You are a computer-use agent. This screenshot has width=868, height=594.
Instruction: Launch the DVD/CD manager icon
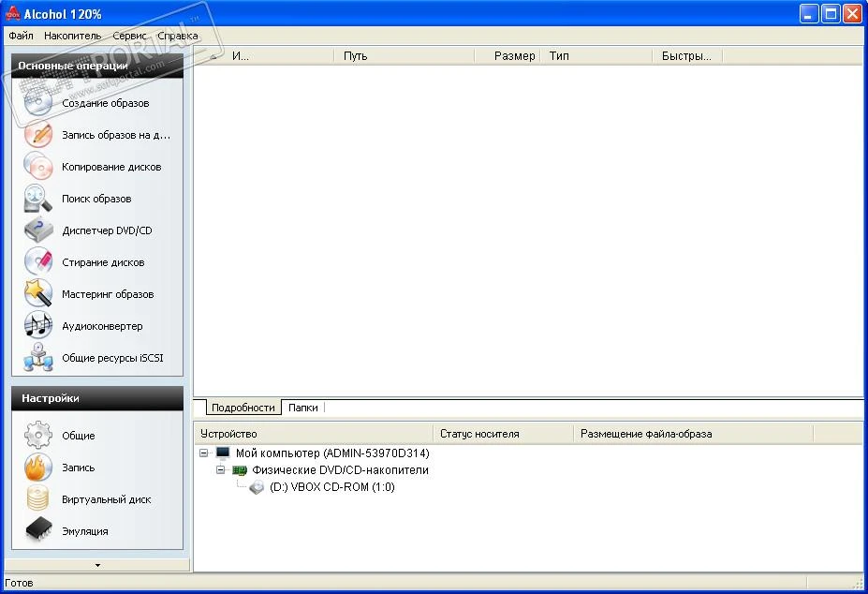coord(38,230)
